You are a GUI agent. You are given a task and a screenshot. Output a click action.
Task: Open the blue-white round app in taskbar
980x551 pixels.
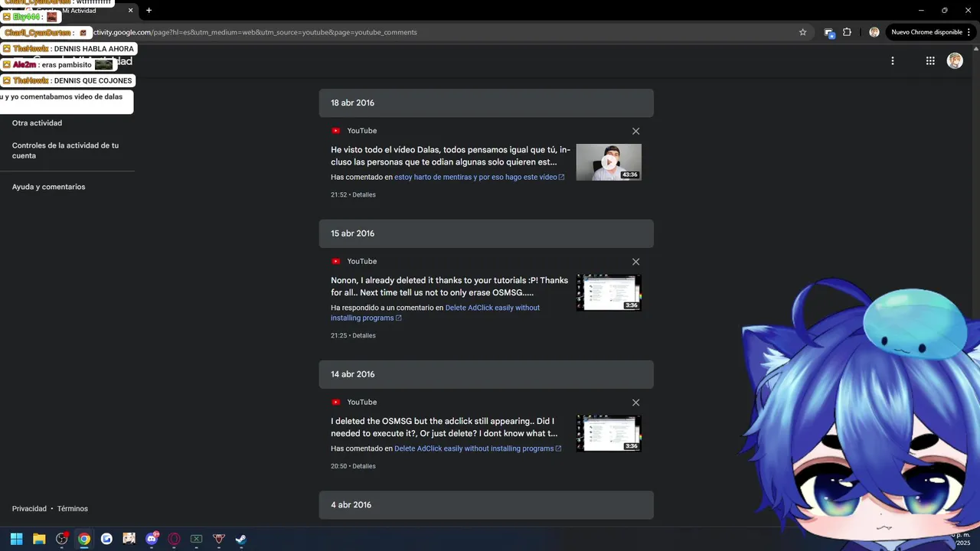click(106, 539)
